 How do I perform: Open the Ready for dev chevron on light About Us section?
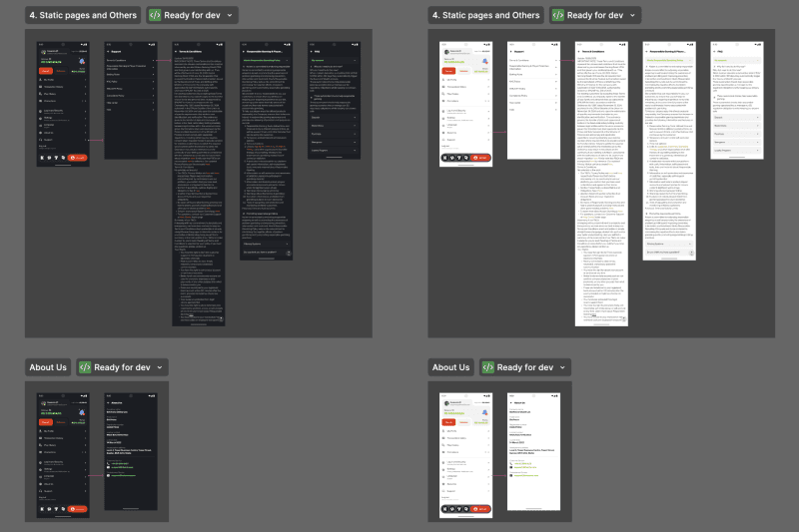pos(563,367)
